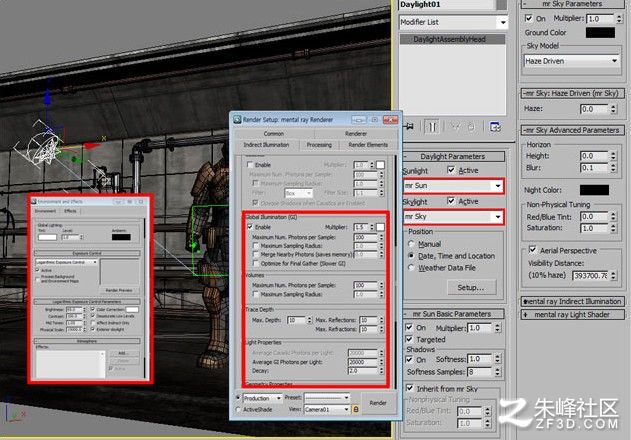The height and width of the screenshot is (440, 631).
Task: Select Weather Data File radio
Action: [x=411, y=268]
